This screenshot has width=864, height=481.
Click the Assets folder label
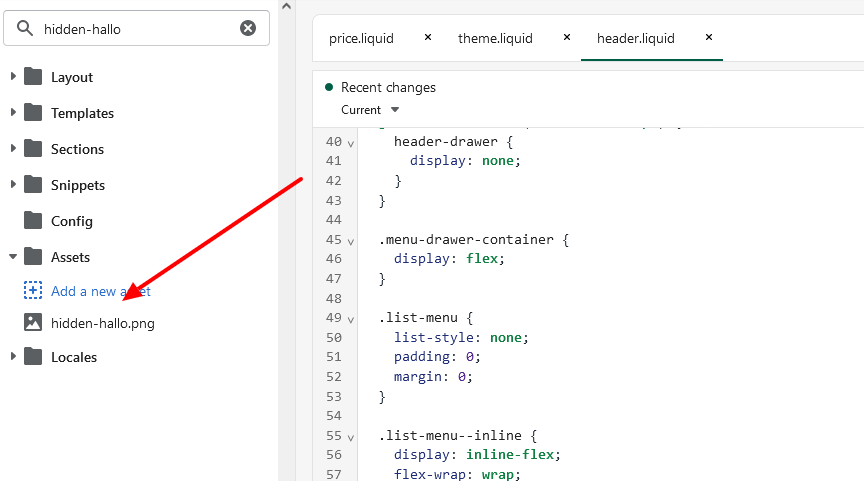pos(70,257)
